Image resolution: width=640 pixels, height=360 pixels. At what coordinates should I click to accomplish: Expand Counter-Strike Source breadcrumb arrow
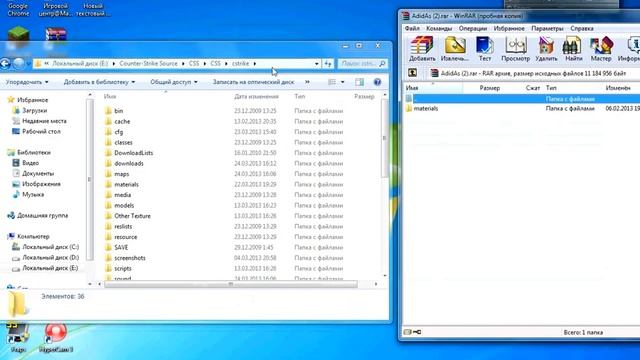[183, 64]
